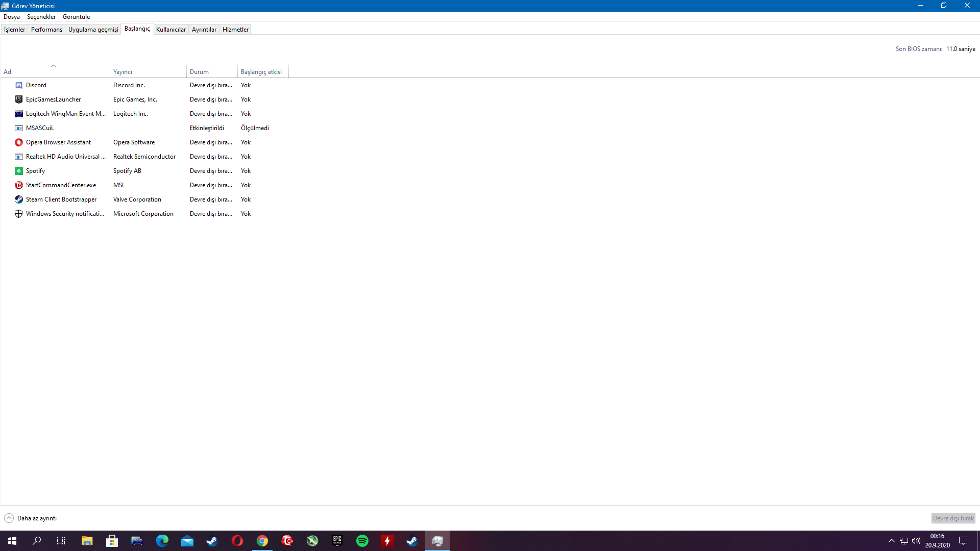Select the EpicGamesLauncher startup entry icon
The width and height of the screenshot is (980, 551).
(x=19, y=99)
